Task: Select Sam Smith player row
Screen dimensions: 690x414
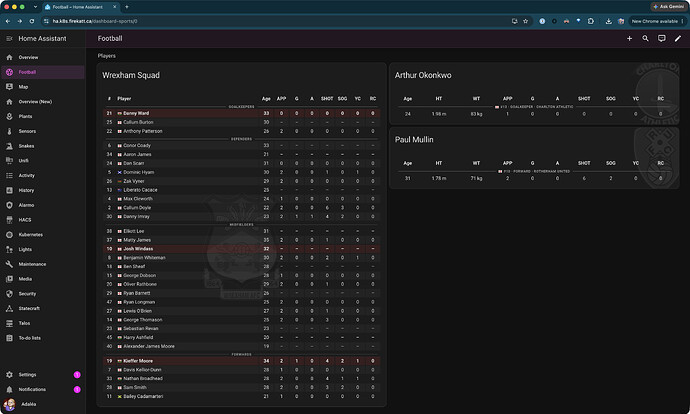Action: 241,388
